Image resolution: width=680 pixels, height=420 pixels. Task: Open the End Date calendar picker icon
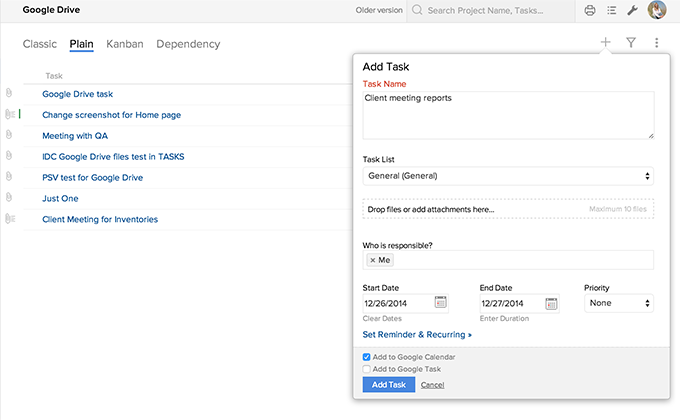coord(551,304)
